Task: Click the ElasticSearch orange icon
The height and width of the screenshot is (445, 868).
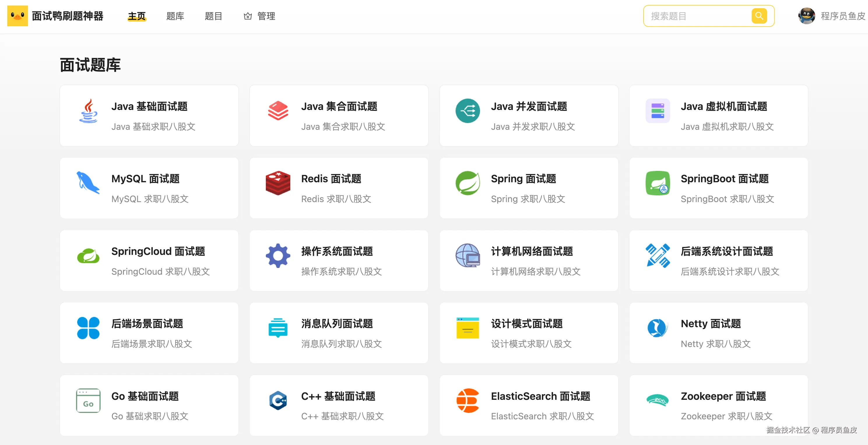Action: (x=468, y=400)
